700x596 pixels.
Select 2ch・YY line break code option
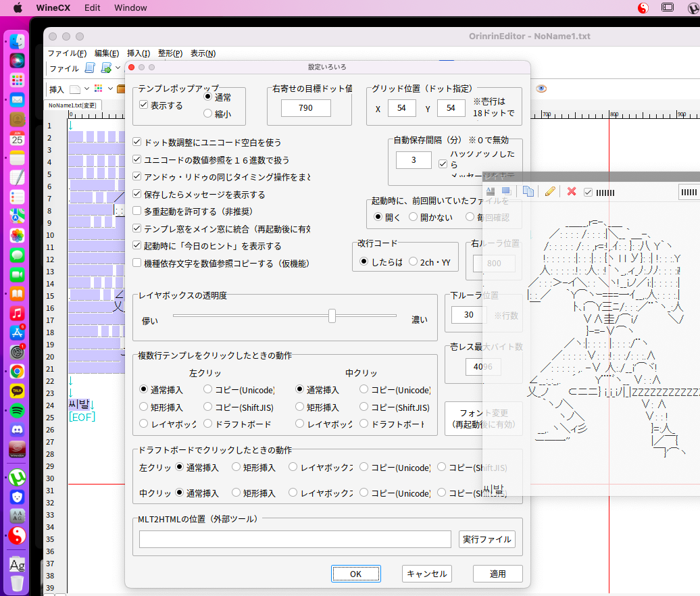(414, 262)
